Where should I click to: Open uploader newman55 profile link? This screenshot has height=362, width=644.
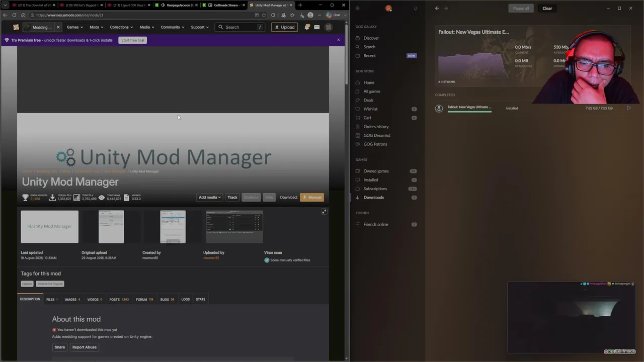(x=211, y=258)
